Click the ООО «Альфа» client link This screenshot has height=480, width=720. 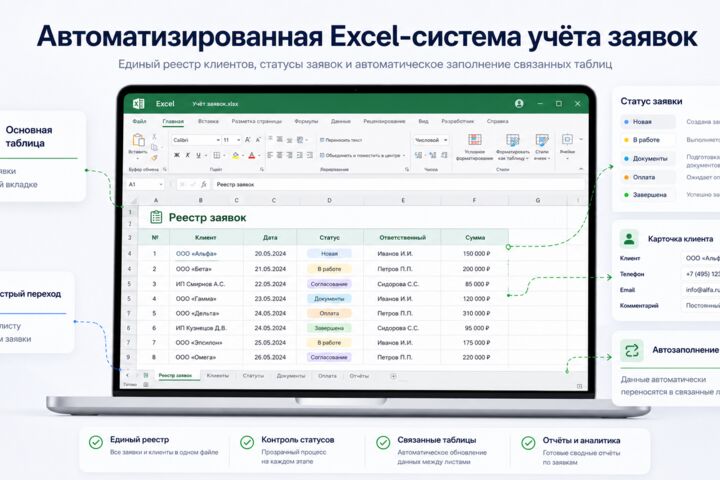pos(196,254)
